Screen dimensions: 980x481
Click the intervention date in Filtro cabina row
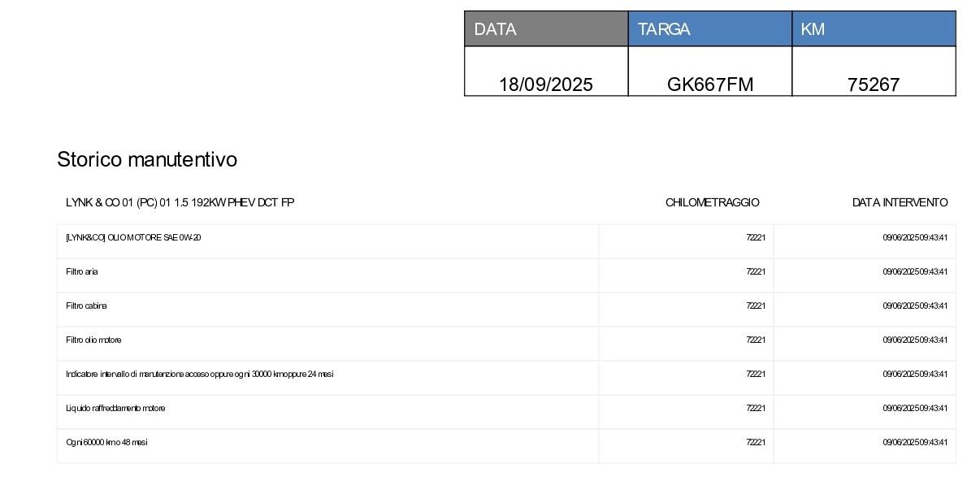(x=914, y=305)
